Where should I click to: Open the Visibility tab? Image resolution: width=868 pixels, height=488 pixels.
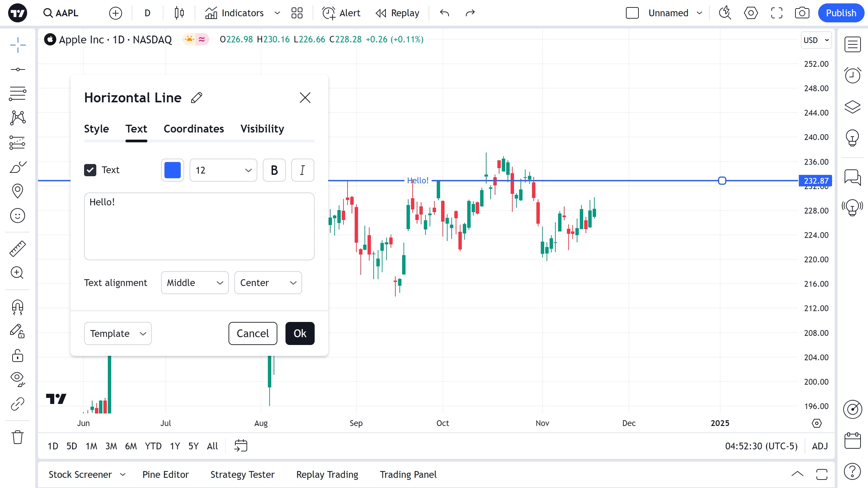click(262, 129)
